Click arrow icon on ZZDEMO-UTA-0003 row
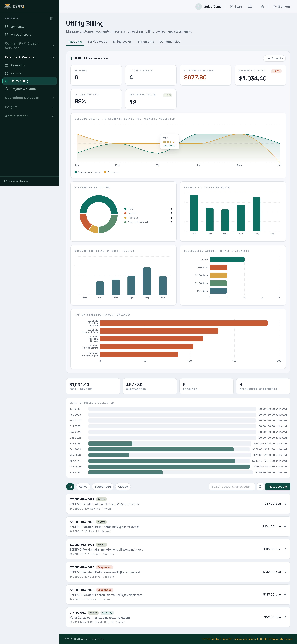 point(285,549)
